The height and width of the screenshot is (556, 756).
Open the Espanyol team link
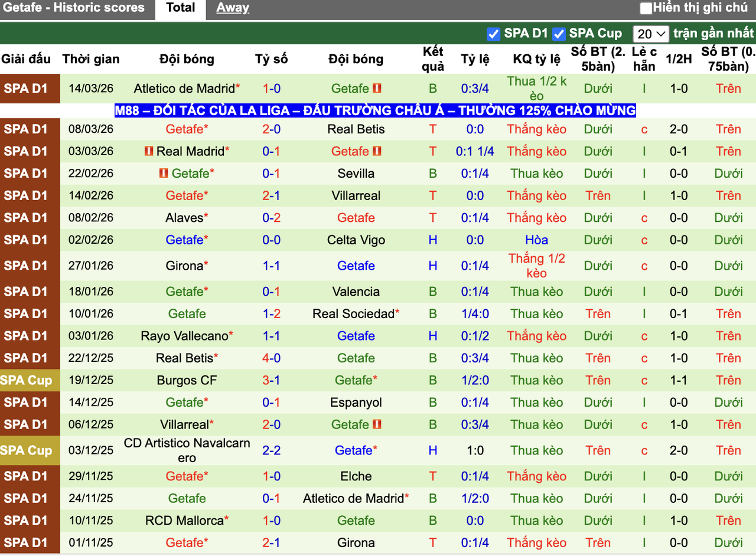(356, 403)
